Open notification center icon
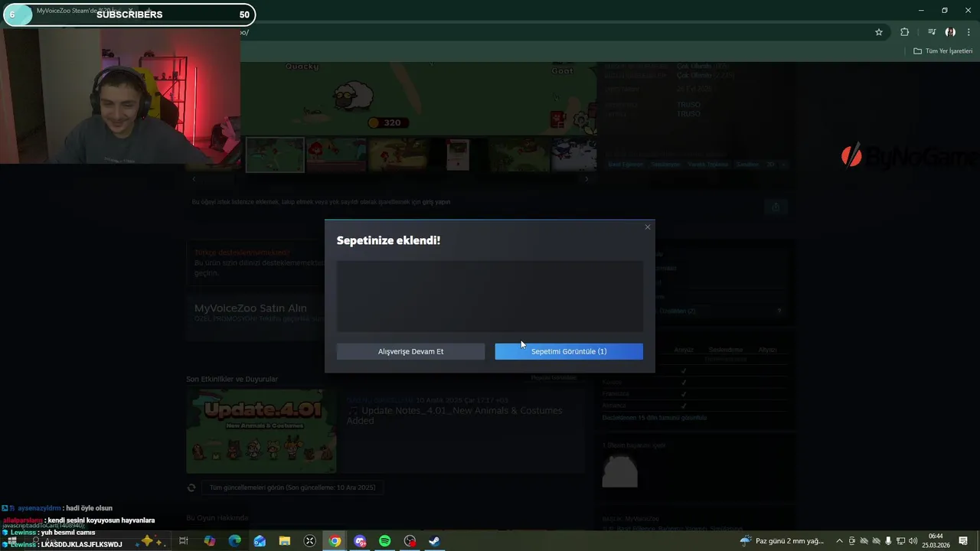 point(964,541)
